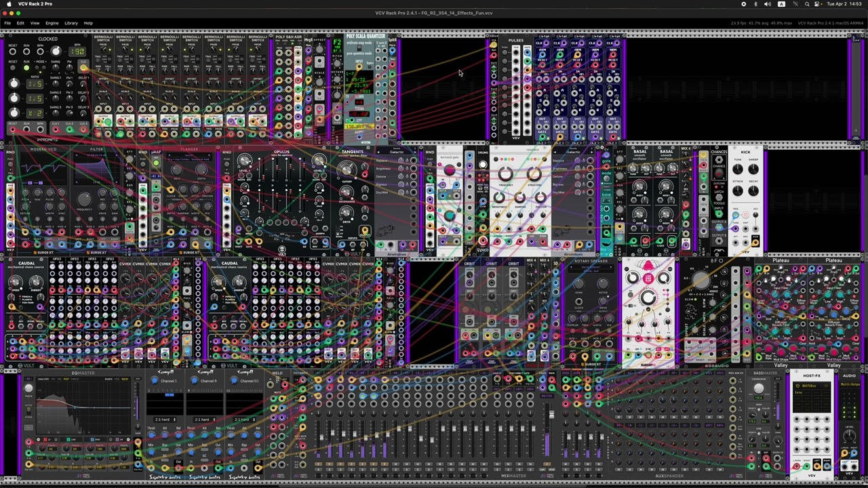Click the TUNE knob on Kick module

[x=738, y=169]
